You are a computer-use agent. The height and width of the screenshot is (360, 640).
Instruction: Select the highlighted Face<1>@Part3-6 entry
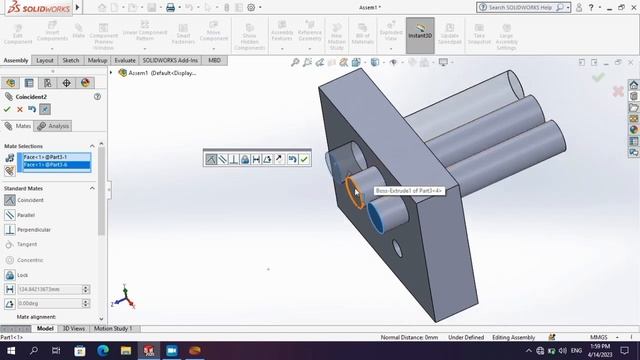[x=57, y=164]
